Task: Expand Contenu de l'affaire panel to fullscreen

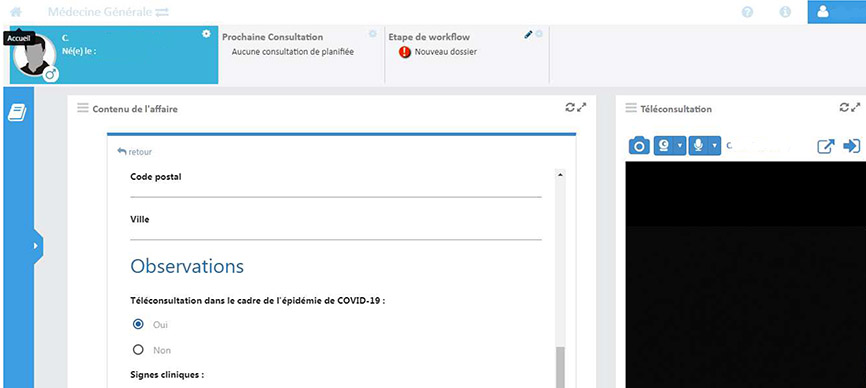Action: click(x=582, y=108)
